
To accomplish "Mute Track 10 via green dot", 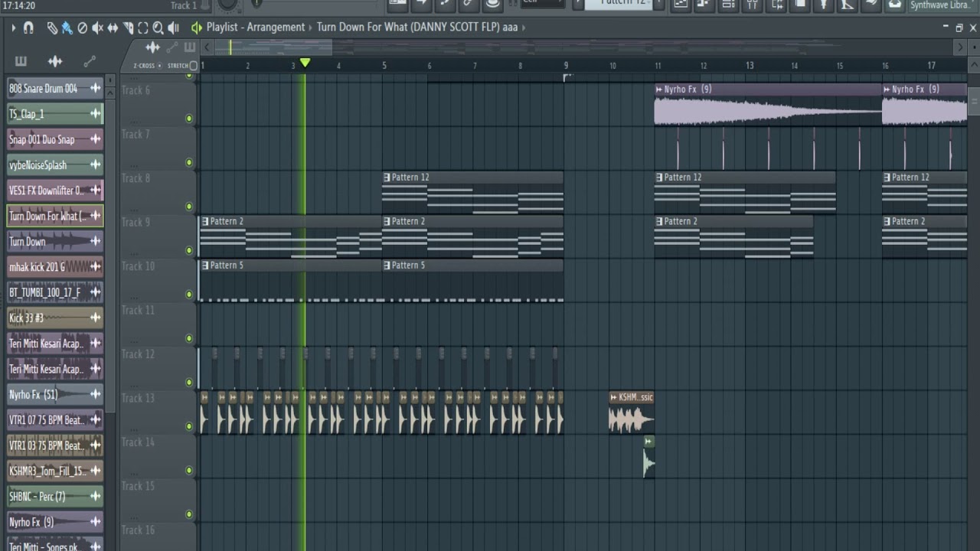I will tap(189, 295).
